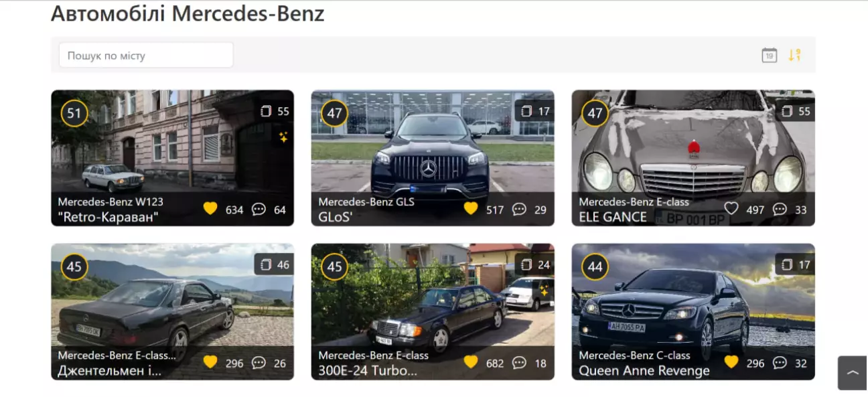Open the Mercedes-Benz GLS car thumbnail

pos(433,158)
